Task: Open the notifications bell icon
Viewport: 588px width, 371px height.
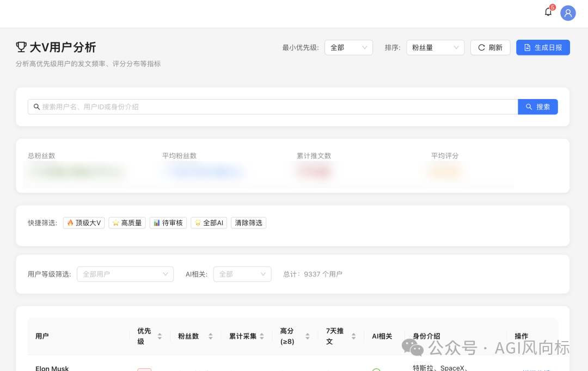Action: 548,12
